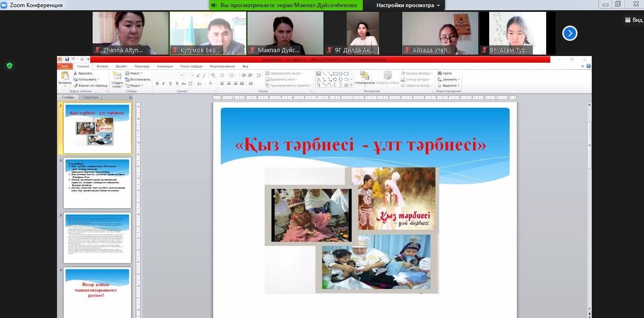Click the next participants arrow in Zoom gallery
The height and width of the screenshot is (318, 644).
[x=569, y=33]
